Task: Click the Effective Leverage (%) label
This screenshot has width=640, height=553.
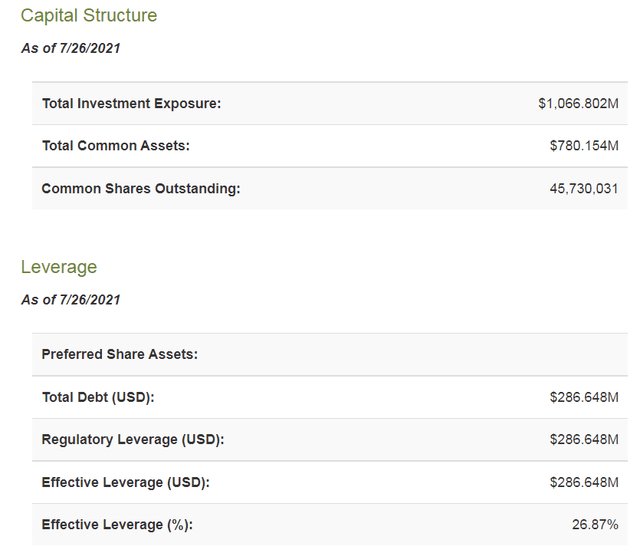Action: click(117, 524)
